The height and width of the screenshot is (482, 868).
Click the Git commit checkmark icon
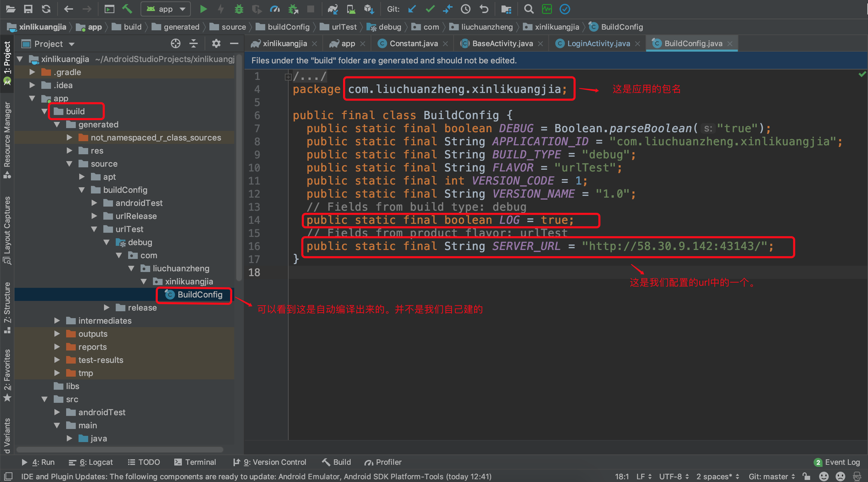click(x=430, y=9)
